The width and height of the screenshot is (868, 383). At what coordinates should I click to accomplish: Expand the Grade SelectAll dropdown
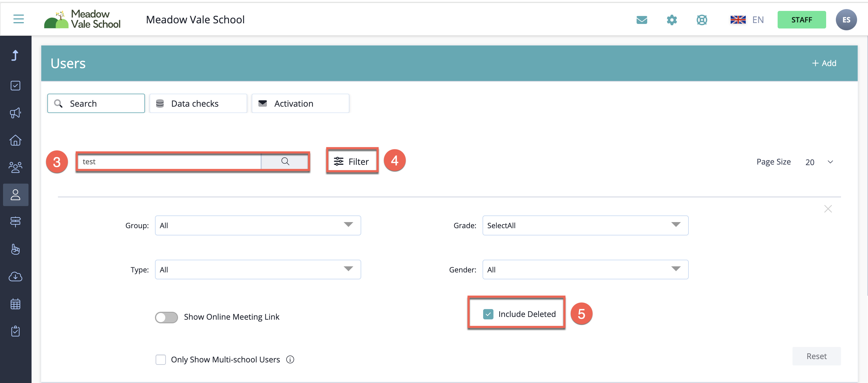pos(585,225)
